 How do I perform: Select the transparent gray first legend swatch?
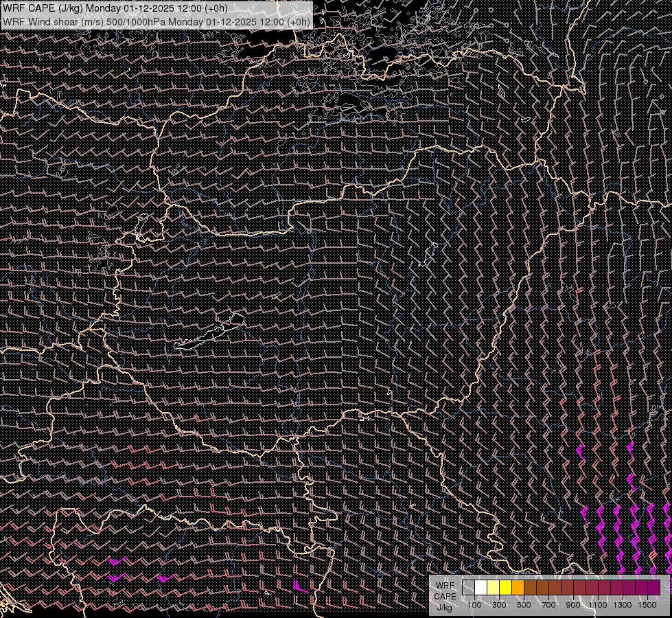(x=468, y=587)
